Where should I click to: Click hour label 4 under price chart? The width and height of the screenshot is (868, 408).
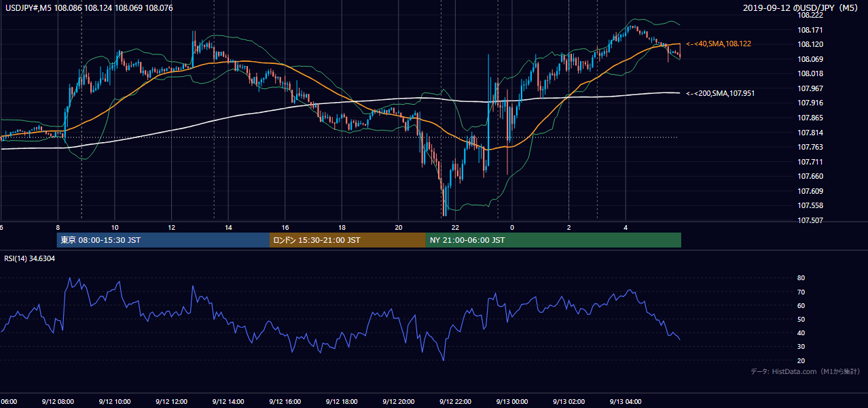[626, 228]
